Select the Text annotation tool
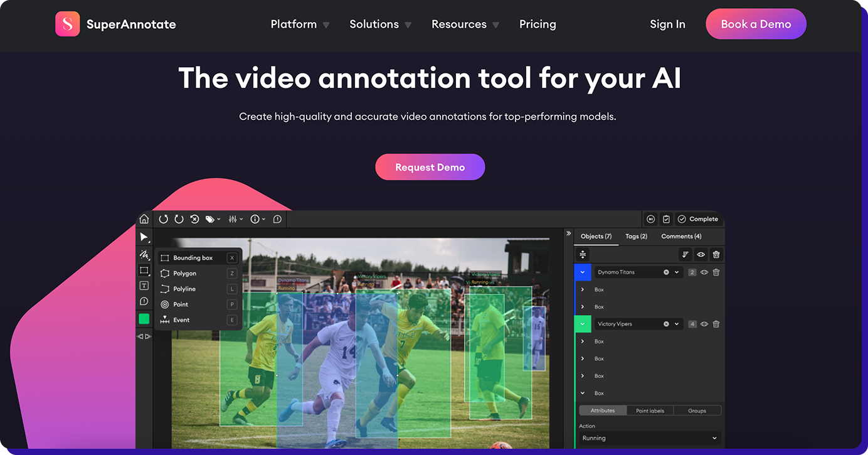 144,286
